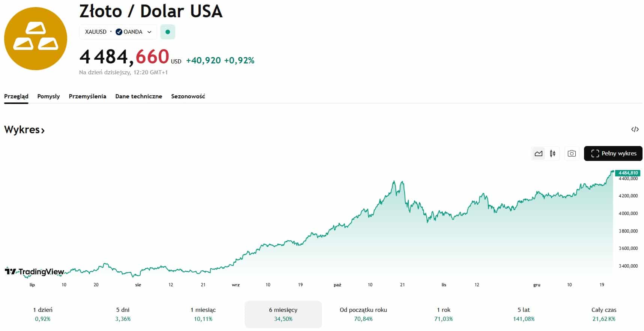This screenshot has height=331, width=644.
Task: Expand the Wykres chart section
Action: click(x=24, y=130)
